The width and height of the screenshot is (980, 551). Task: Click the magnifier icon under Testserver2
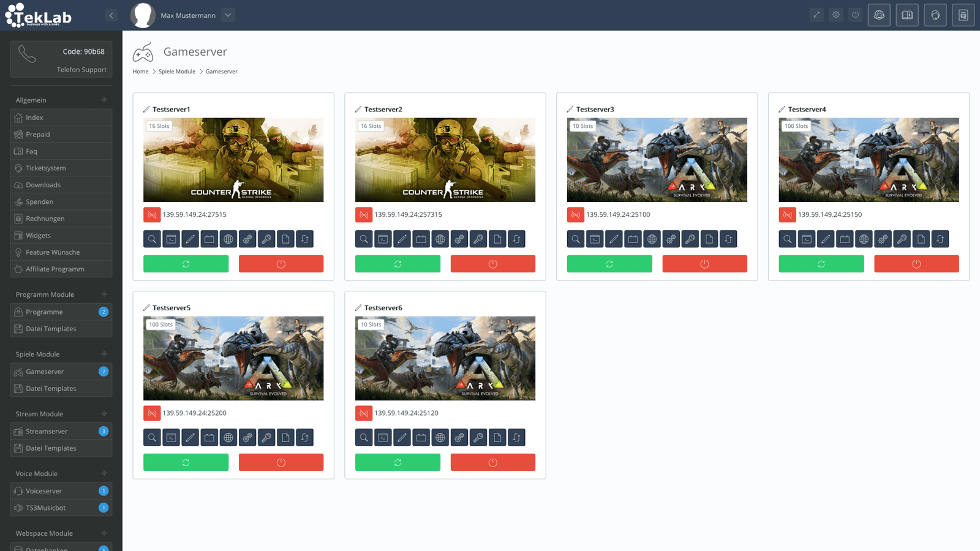coord(364,239)
